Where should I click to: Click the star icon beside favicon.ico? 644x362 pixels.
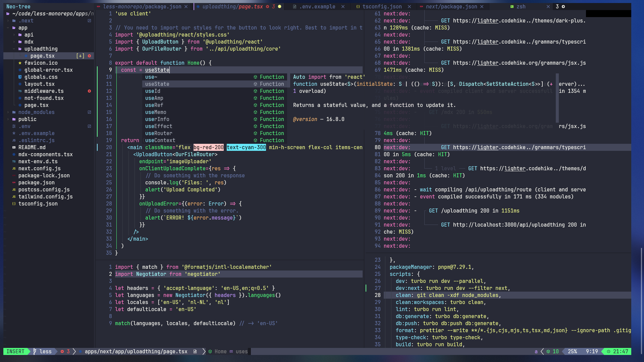pyautogui.click(x=20, y=63)
